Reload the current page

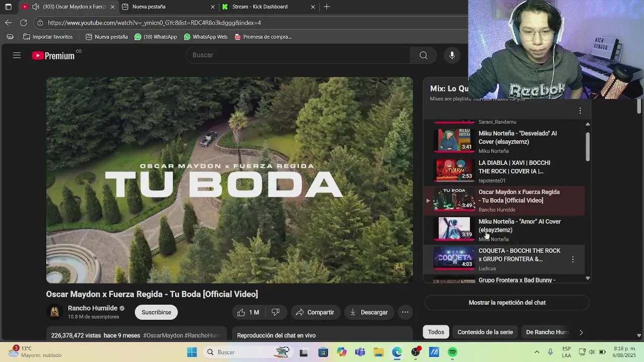(23, 23)
